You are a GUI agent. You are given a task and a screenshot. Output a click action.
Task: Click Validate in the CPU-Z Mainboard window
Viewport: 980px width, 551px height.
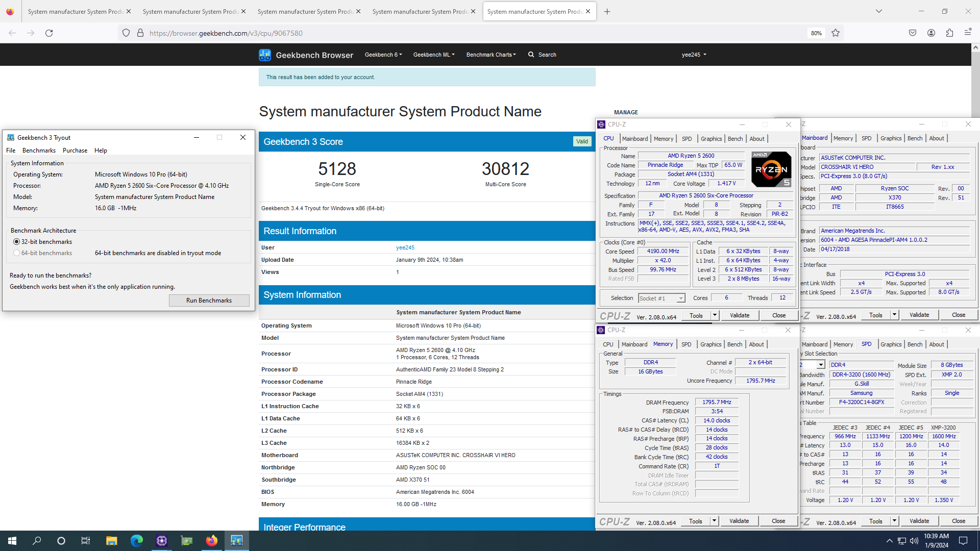click(x=919, y=315)
